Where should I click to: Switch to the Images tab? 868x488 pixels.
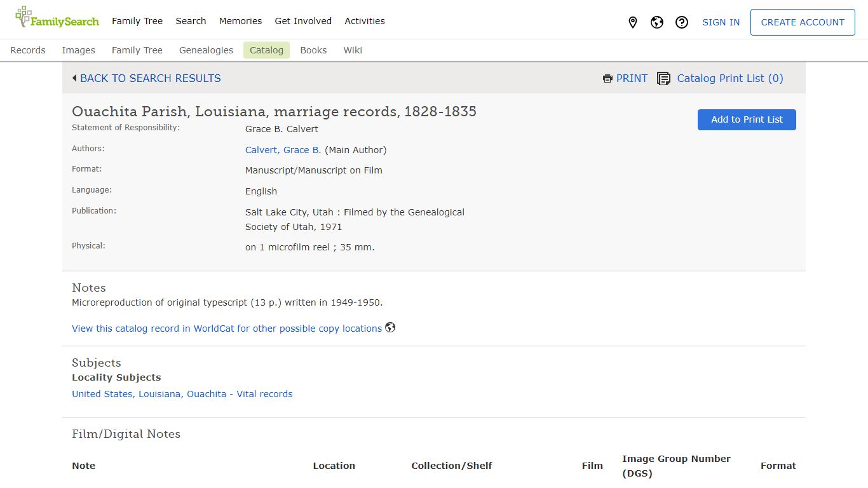point(79,50)
